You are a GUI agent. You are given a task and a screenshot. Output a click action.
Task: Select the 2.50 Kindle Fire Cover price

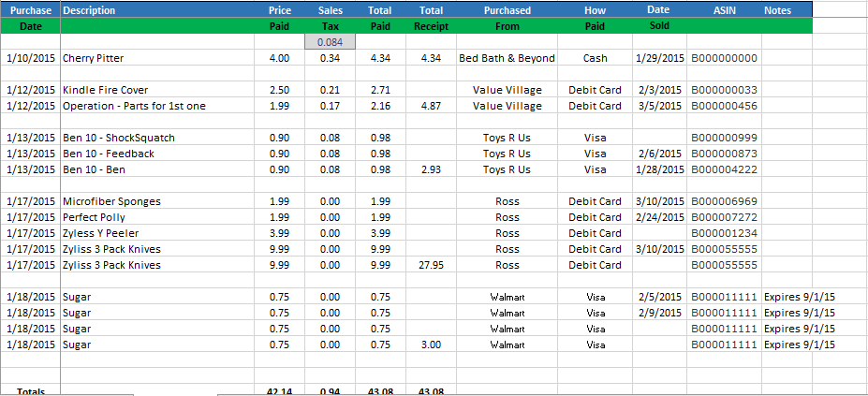click(x=280, y=90)
